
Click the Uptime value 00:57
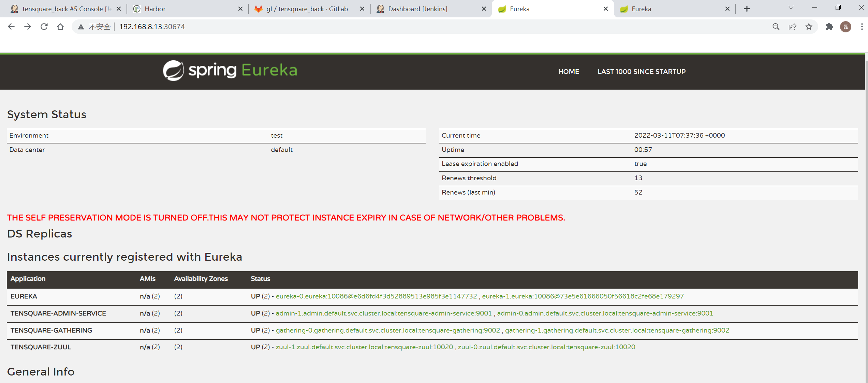coord(643,150)
